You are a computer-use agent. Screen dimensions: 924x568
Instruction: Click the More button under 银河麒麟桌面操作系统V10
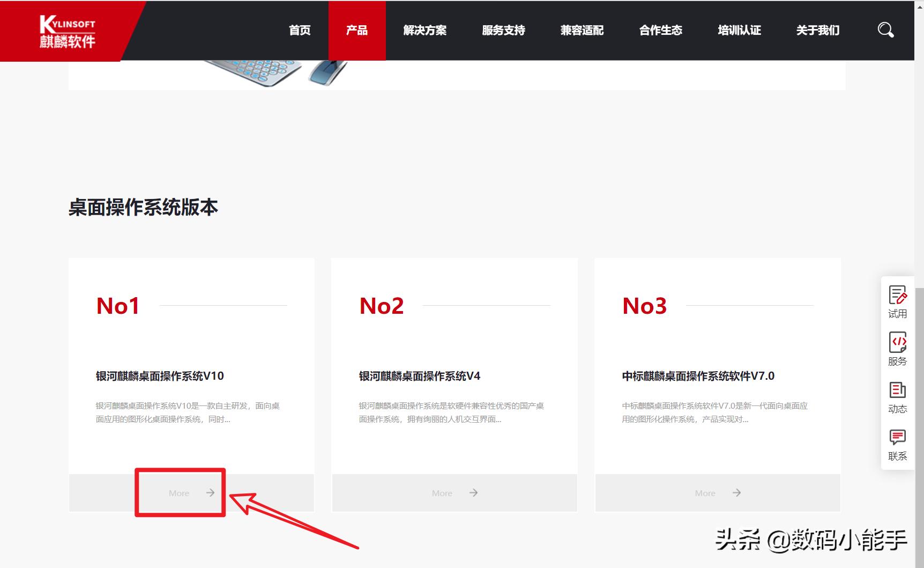tap(180, 492)
